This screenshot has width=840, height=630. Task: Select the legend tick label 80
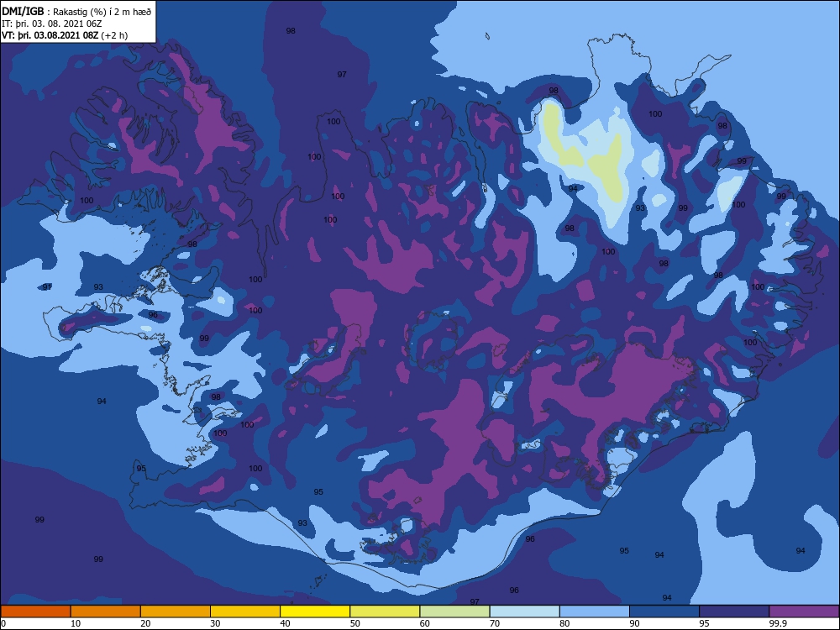pyautogui.click(x=564, y=623)
